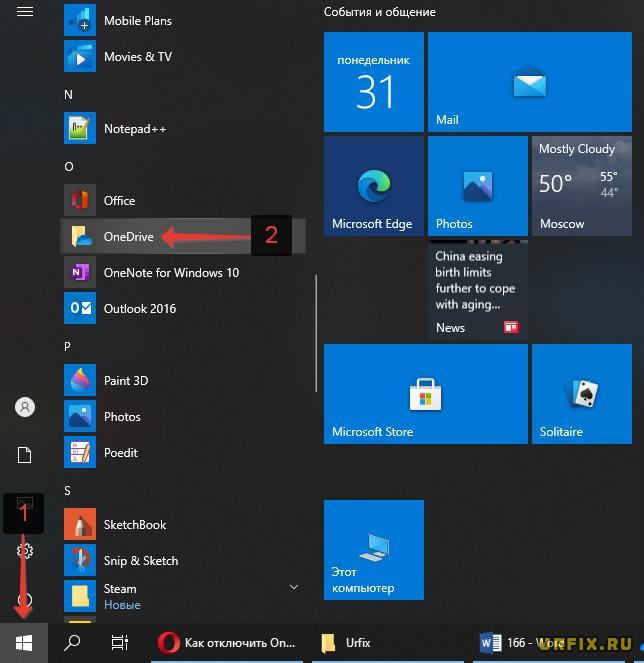Open the Этот компьютер tile
The height and width of the screenshot is (663, 644).
pos(374,550)
